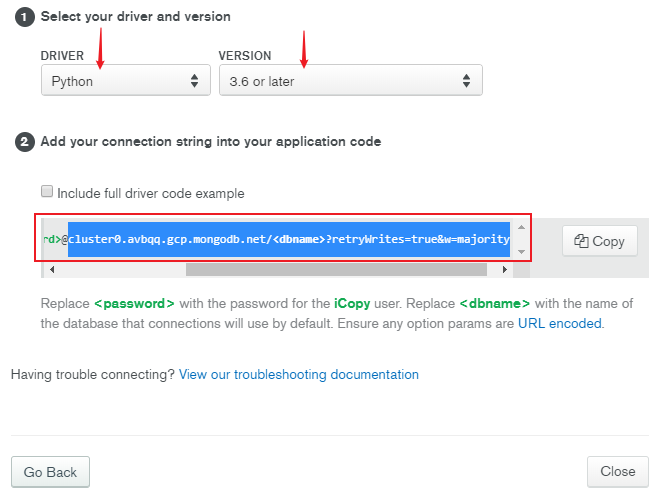Click the Include full driver code example label
This screenshot has height=495, width=667.
(151, 193)
